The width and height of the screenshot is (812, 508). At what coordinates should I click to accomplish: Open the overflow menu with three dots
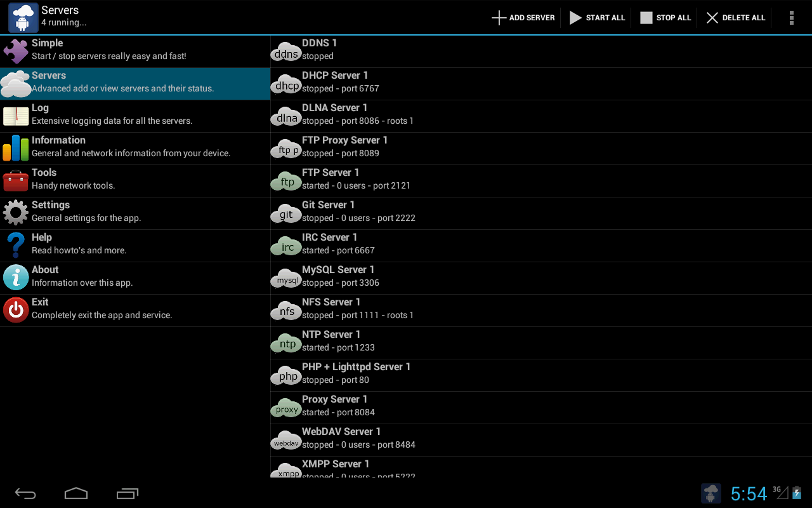(x=791, y=18)
